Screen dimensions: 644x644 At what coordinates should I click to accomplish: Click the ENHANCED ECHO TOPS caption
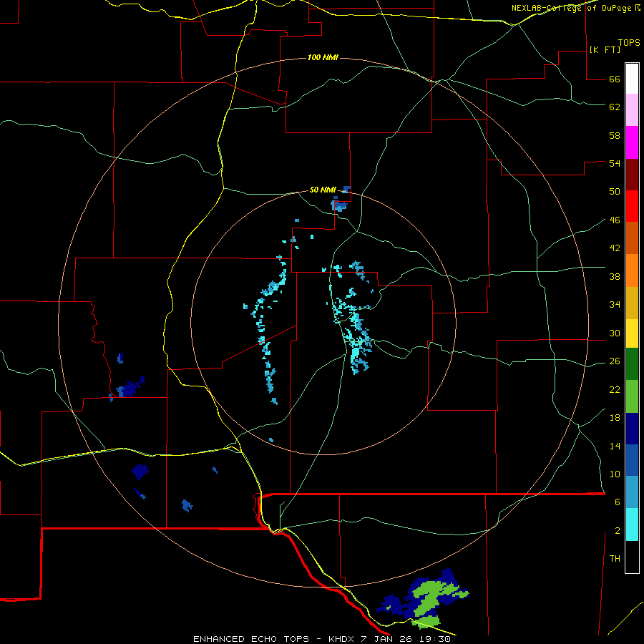322,639
